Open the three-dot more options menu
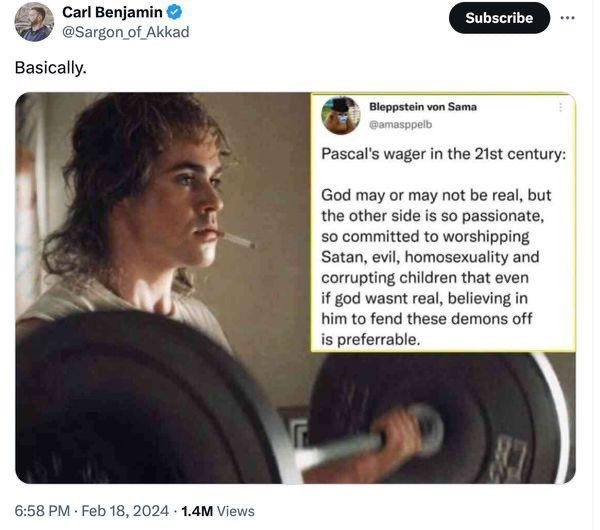Viewport: 600px width, 530px height. pos(567,18)
